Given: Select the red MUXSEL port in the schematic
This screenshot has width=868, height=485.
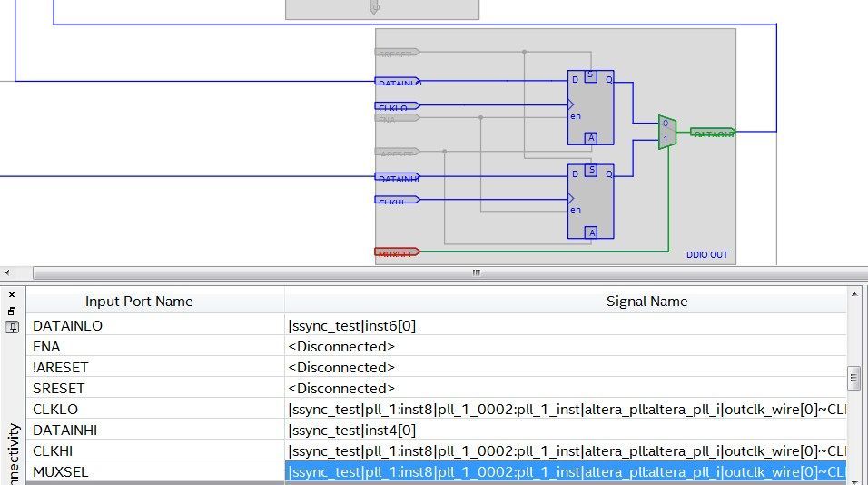Looking at the screenshot, I should point(398,252).
